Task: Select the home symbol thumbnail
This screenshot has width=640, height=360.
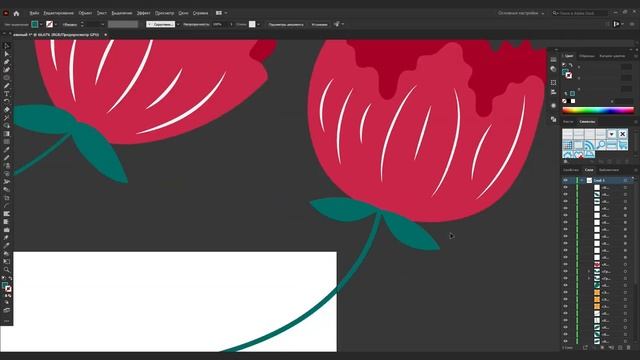Action: [x=567, y=155]
